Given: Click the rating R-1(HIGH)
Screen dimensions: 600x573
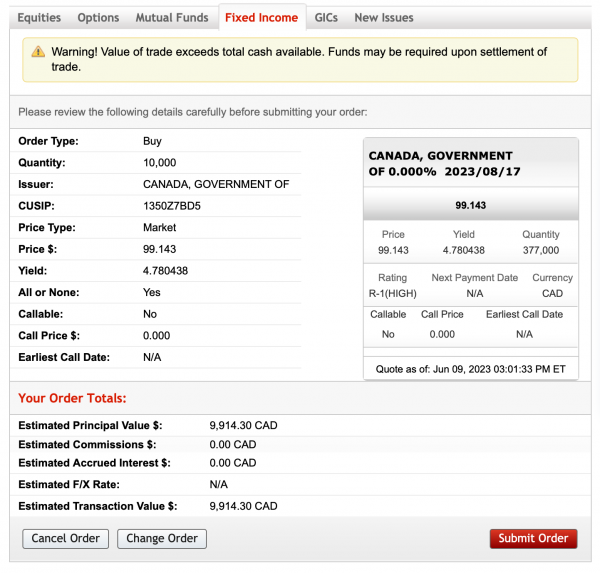Looking at the screenshot, I should 393,294.
